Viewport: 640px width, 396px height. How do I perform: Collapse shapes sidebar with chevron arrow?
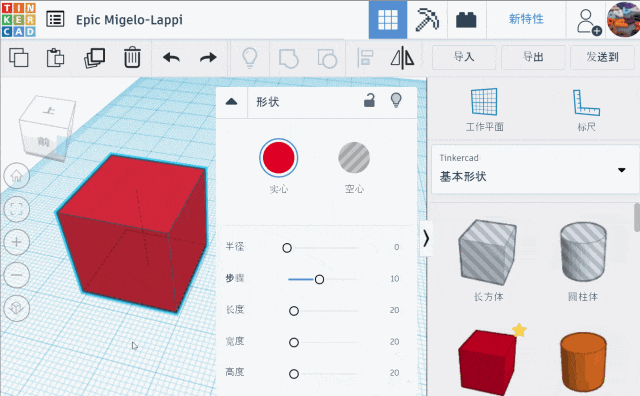tap(426, 238)
